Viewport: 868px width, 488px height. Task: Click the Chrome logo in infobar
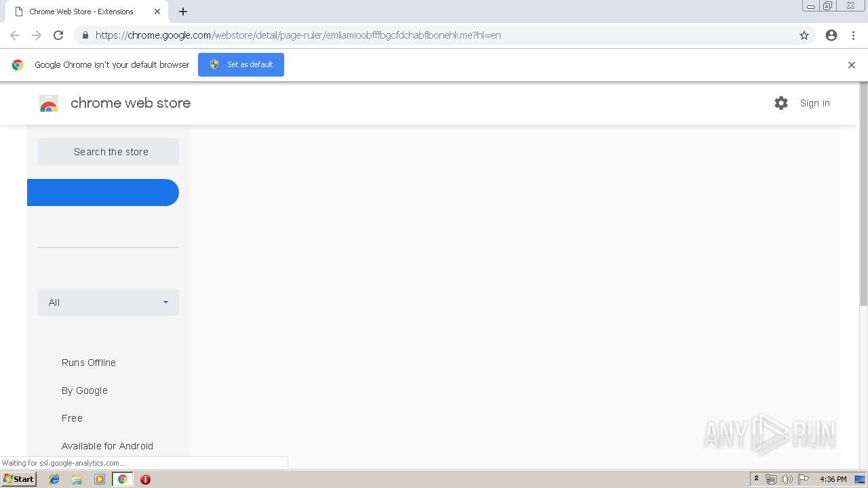[x=18, y=65]
